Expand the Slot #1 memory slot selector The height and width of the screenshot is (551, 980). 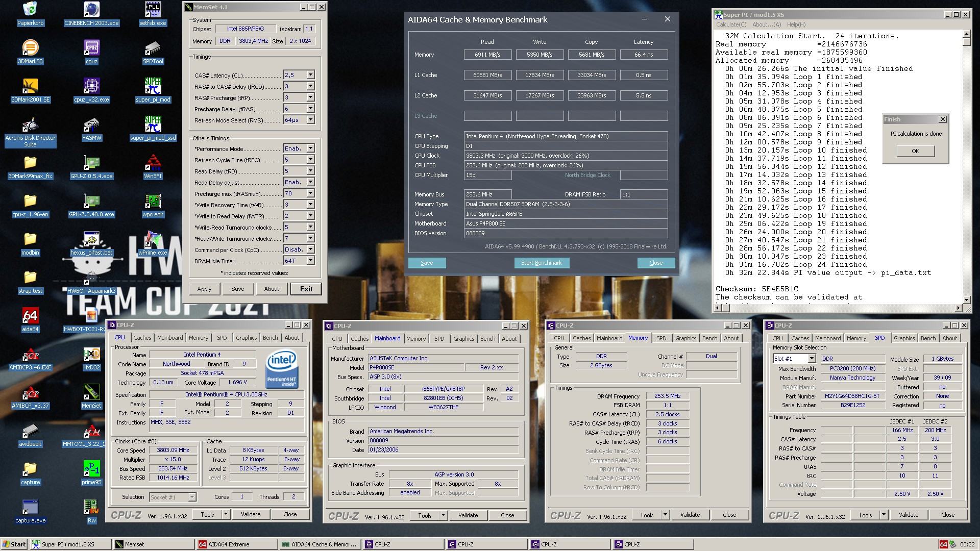coord(812,359)
